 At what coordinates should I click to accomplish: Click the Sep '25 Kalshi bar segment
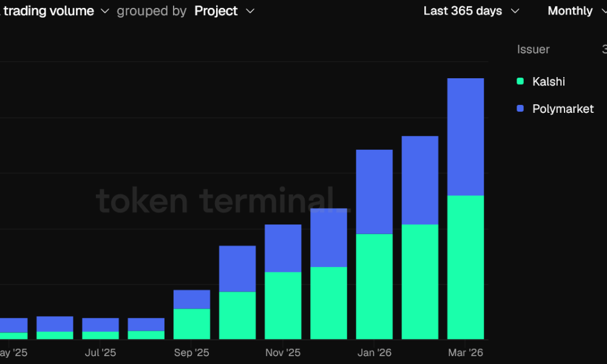[192, 324]
